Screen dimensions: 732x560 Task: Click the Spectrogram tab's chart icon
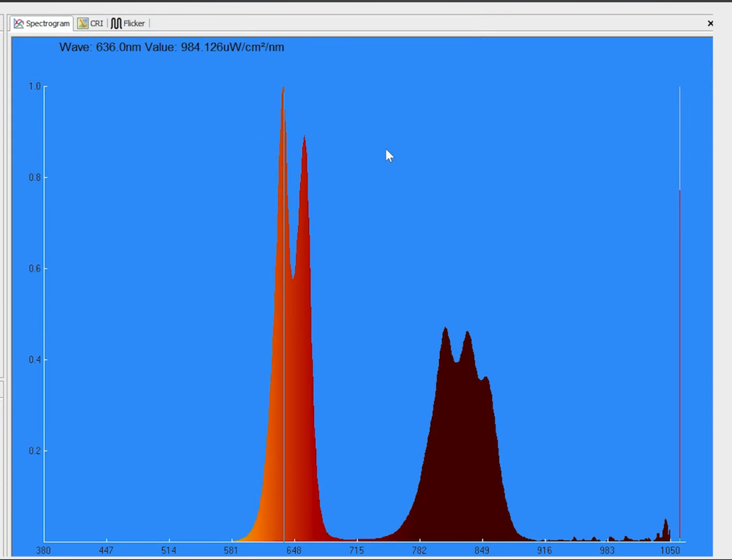18,23
